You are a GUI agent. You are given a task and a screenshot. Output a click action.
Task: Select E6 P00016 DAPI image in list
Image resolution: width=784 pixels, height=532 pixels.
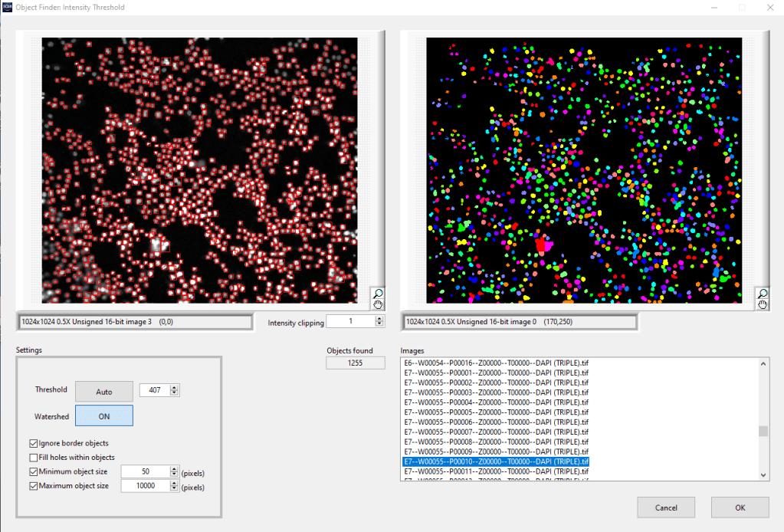click(496, 362)
